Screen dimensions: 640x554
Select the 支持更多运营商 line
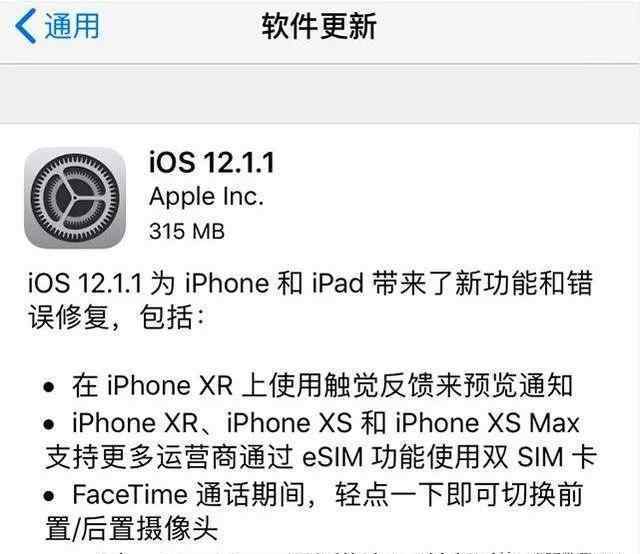(321, 457)
